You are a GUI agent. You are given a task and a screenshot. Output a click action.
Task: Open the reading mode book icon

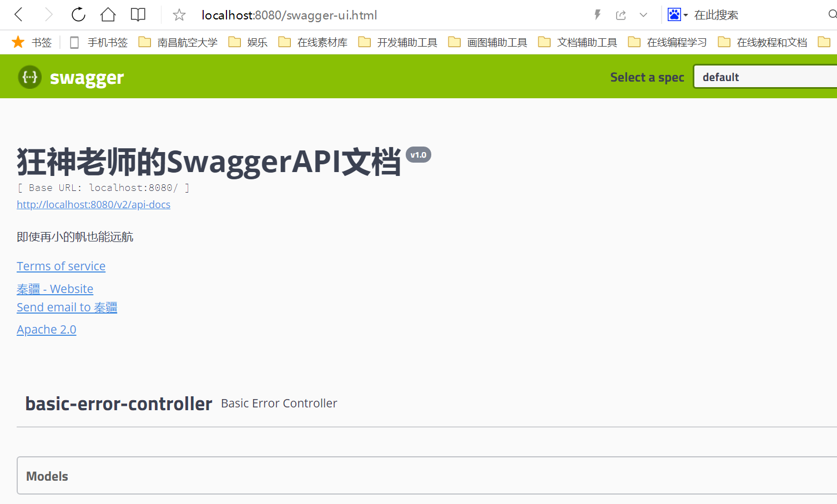tap(138, 15)
